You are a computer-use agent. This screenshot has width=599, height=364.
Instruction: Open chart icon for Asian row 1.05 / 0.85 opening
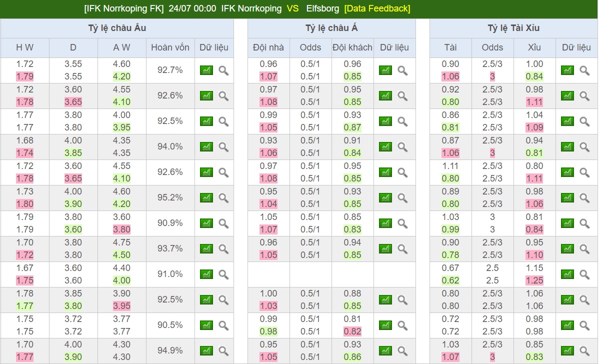pyautogui.click(x=385, y=223)
